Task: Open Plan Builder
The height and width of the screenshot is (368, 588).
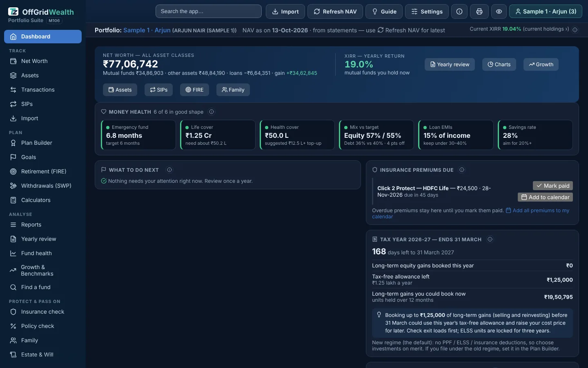Action: coord(43,143)
